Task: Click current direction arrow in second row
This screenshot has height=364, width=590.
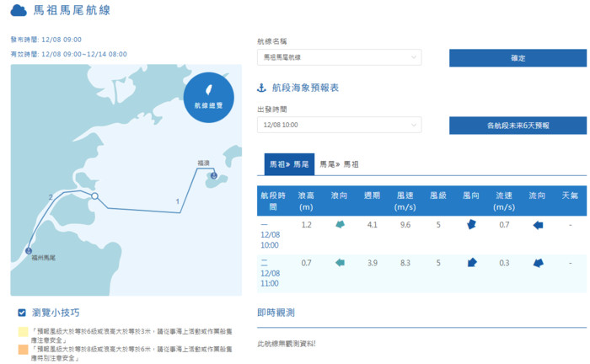Action: point(537,263)
